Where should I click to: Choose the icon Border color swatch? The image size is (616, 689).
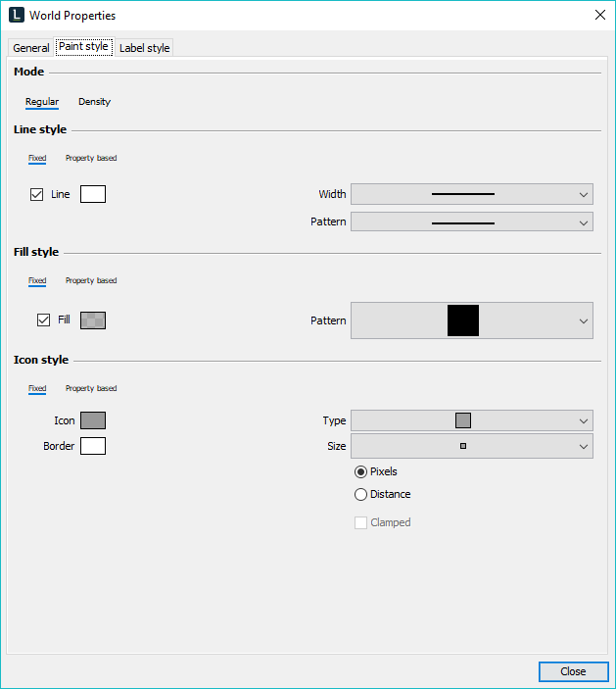point(93,446)
